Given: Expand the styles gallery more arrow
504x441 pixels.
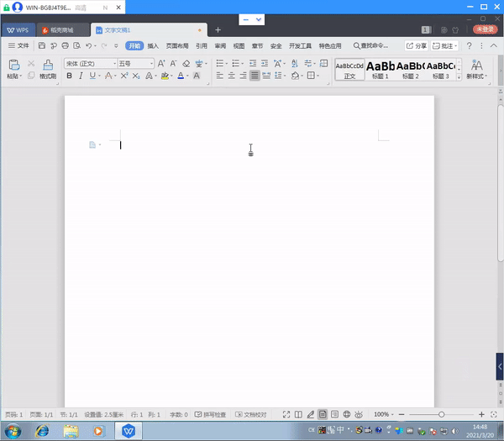Looking at the screenshot, I should coord(459,76).
